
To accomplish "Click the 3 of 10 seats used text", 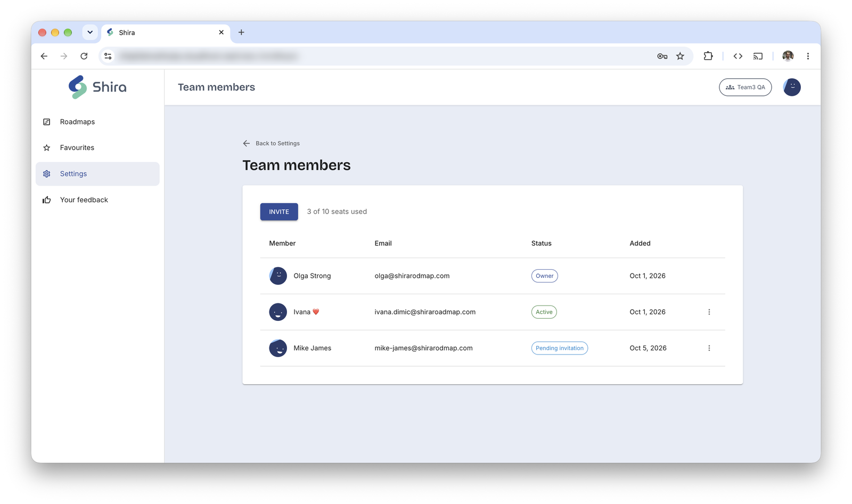I will tap(337, 212).
